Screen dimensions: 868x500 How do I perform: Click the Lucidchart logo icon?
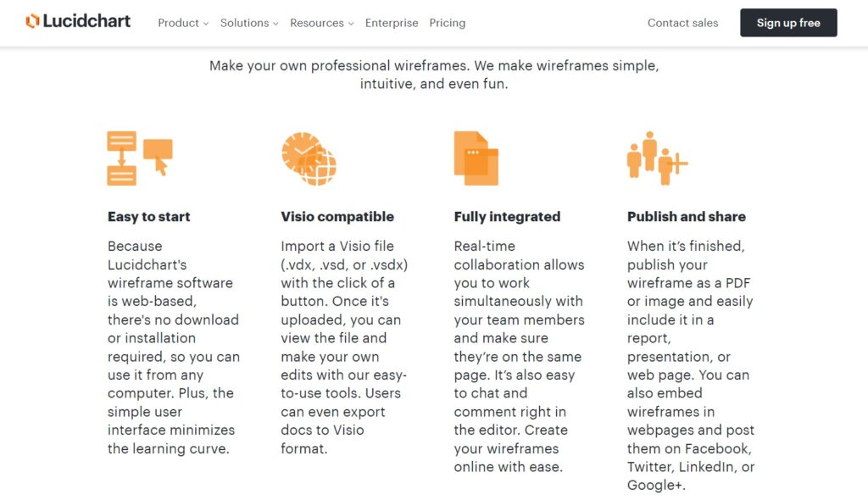pos(32,21)
